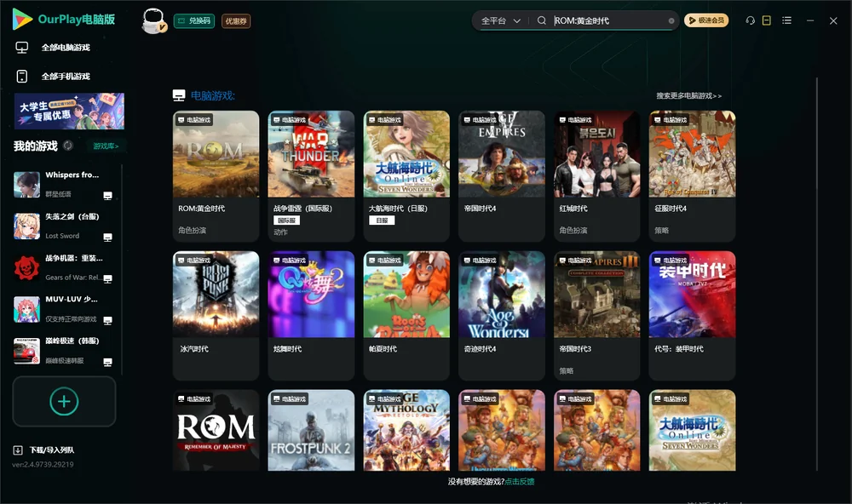Open the 征服时代4 game card
Screen dimensions: 852x504
coord(692,176)
